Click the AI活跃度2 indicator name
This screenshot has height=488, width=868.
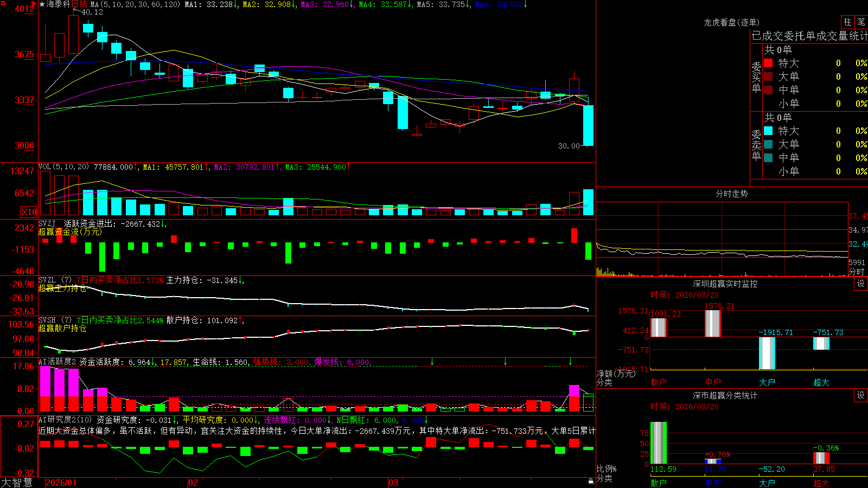coord(57,362)
